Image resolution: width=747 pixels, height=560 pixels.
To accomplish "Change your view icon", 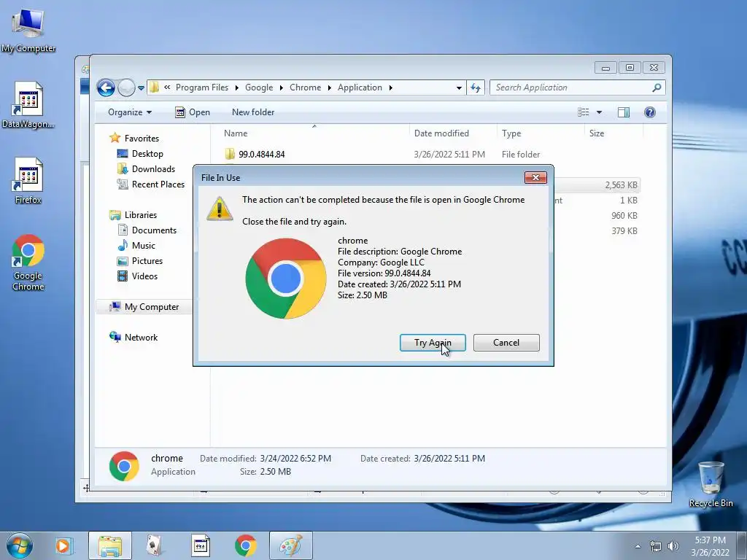I will (x=584, y=112).
